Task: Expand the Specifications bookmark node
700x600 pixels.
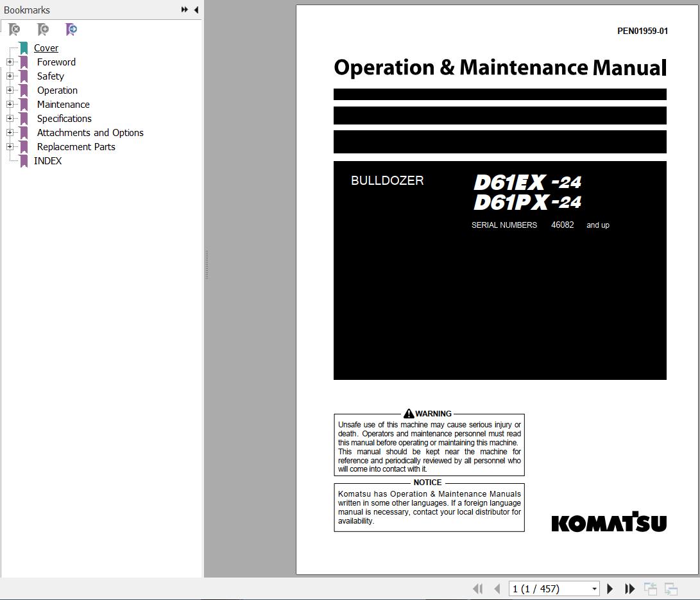Action: (10, 119)
